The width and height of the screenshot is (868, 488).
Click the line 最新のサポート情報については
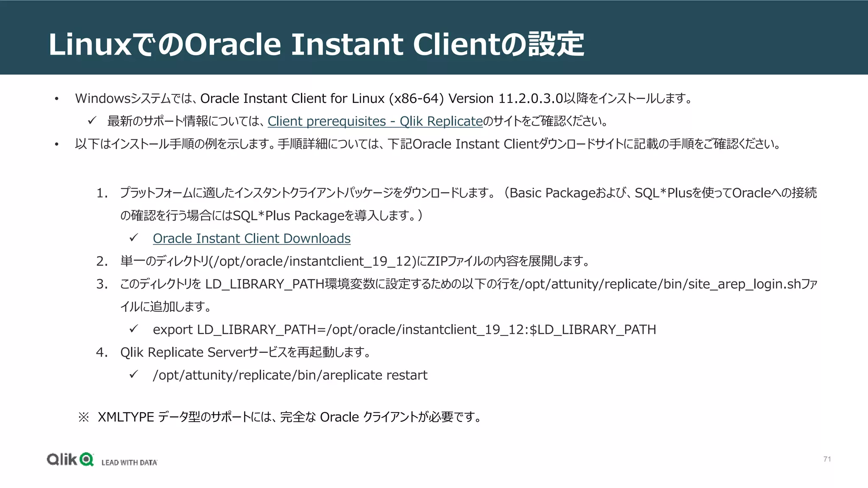tap(358, 121)
